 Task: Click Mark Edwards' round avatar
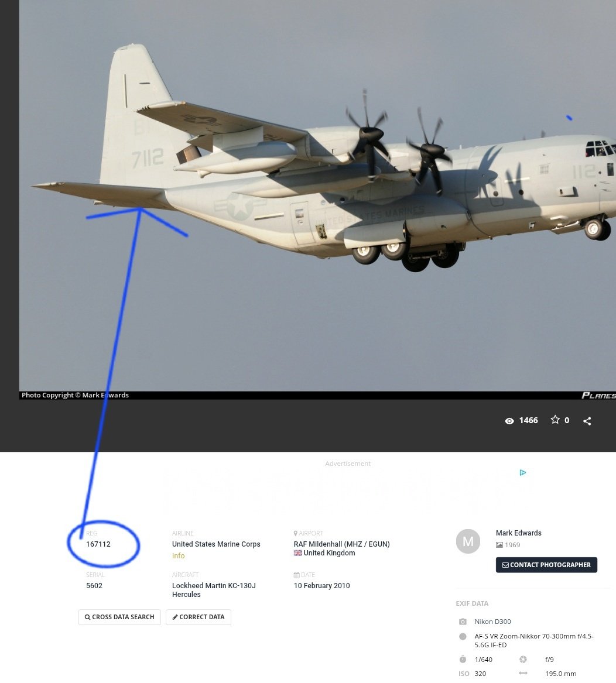point(468,541)
